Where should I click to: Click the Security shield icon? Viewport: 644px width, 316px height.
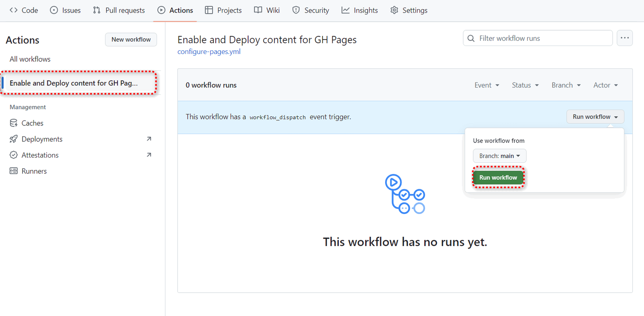[296, 10]
